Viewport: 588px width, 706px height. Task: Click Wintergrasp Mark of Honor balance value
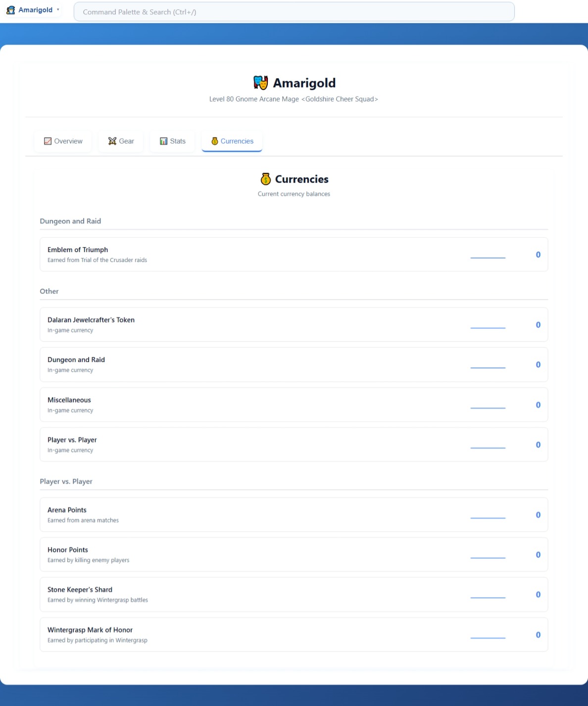click(538, 635)
